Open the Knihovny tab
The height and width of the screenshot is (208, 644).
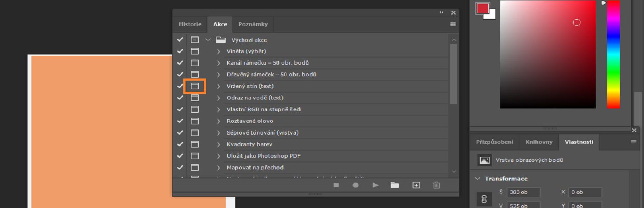539,142
